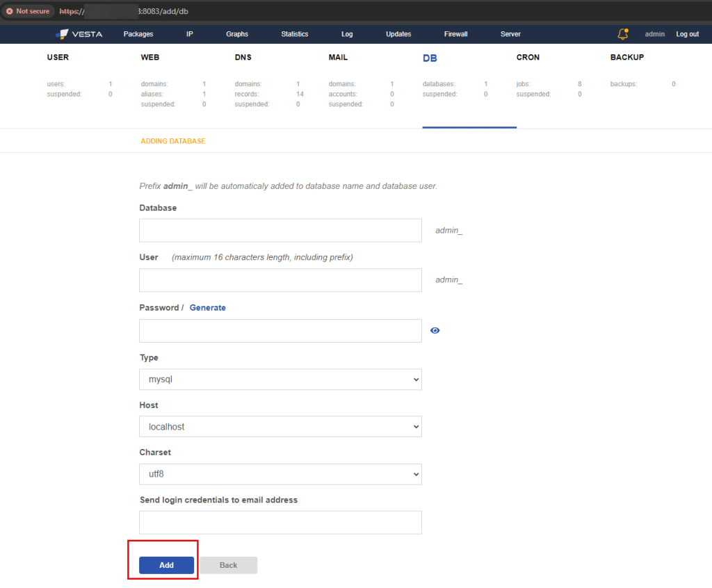
Task: Expand the Charset utf8 dropdown
Action: (x=280, y=474)
